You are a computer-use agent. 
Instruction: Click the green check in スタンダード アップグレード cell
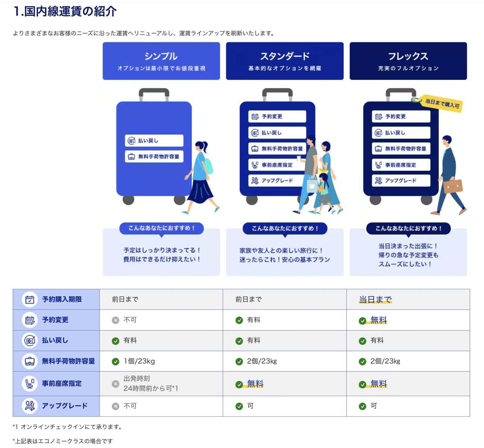(x=239, y=406)
